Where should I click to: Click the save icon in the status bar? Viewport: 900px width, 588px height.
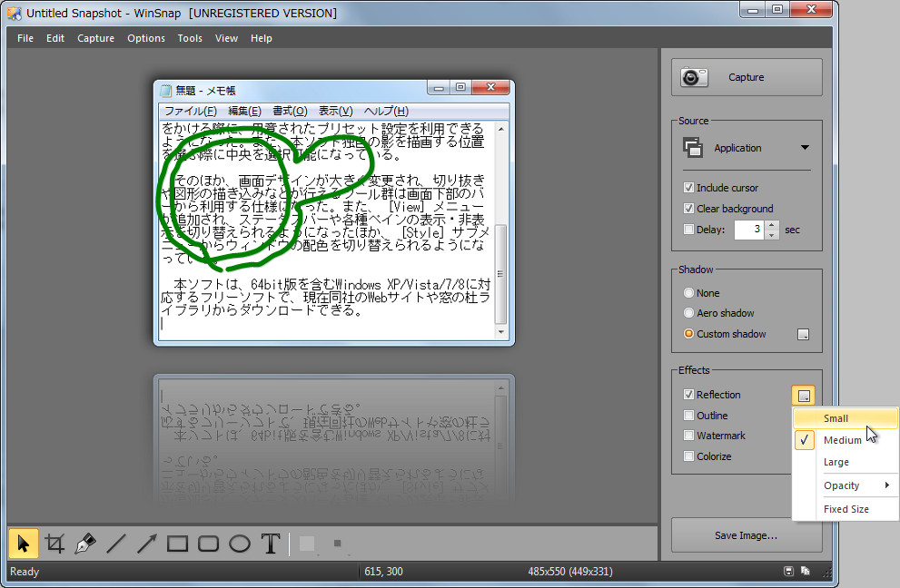(787, 571)
